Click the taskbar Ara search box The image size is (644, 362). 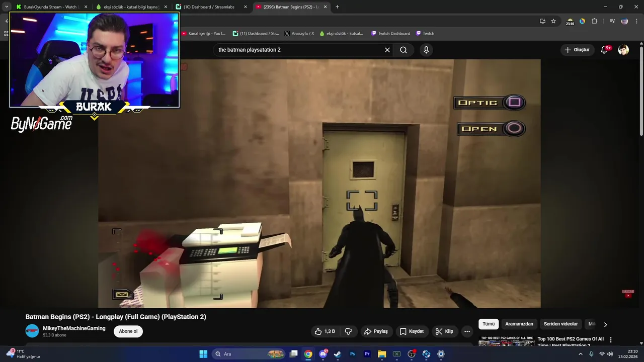click(x=249, y=354)
